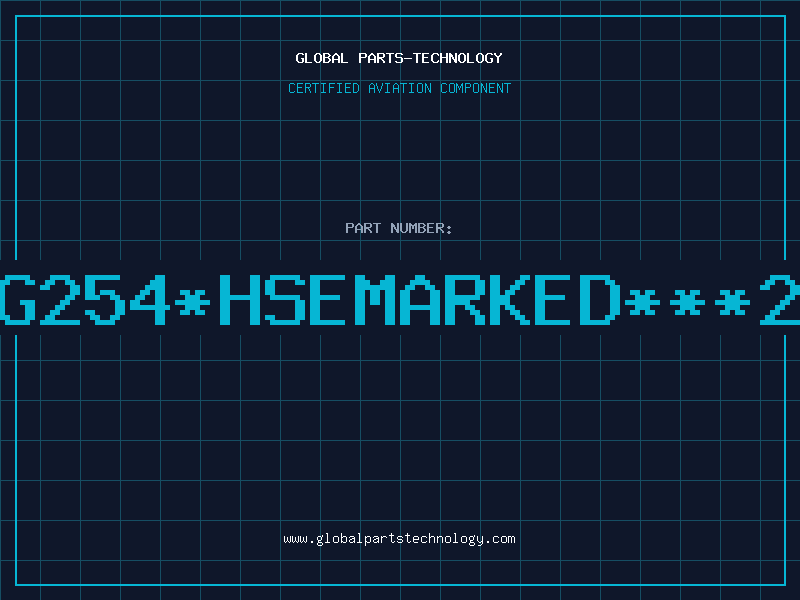Click the word NUMBER: in the label
Viewport: 800px width, 600px height.
tap(421, 228)
